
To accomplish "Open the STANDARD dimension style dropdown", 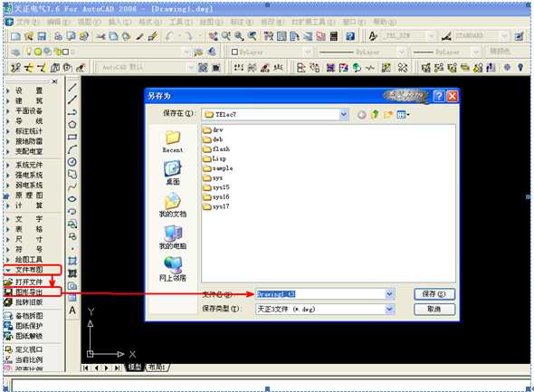I will pyautogui.click(x=504, y=36).
